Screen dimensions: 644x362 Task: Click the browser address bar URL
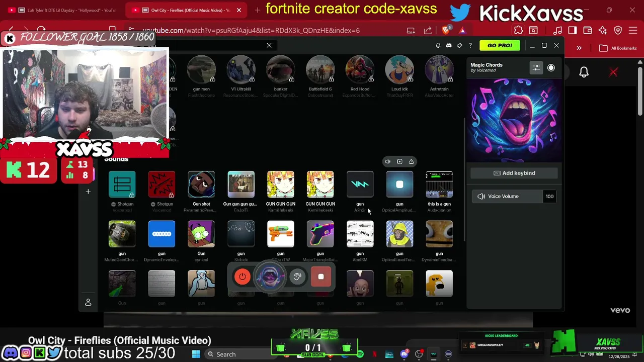251,30
